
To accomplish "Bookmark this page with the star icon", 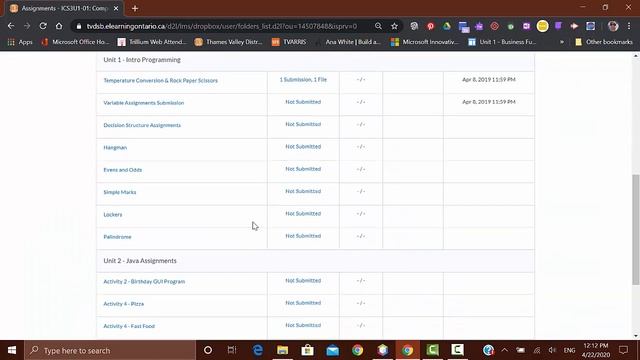I will [x=394, y=26].
